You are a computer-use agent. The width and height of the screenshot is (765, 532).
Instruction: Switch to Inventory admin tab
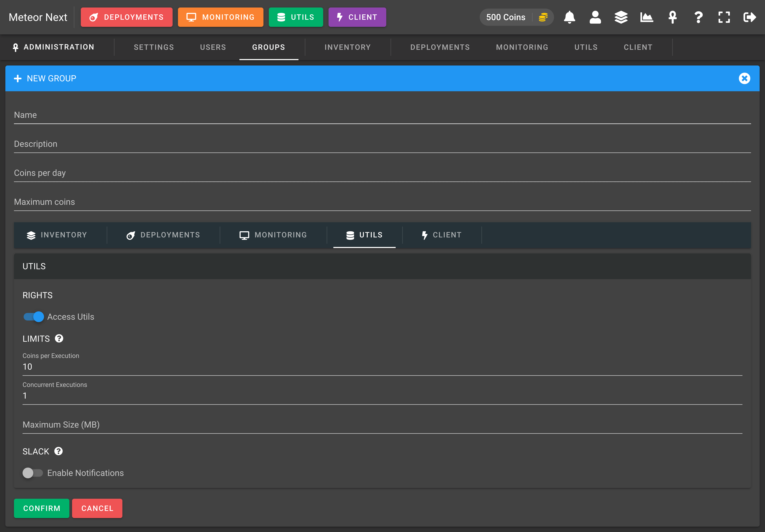(x=347, y=47)
